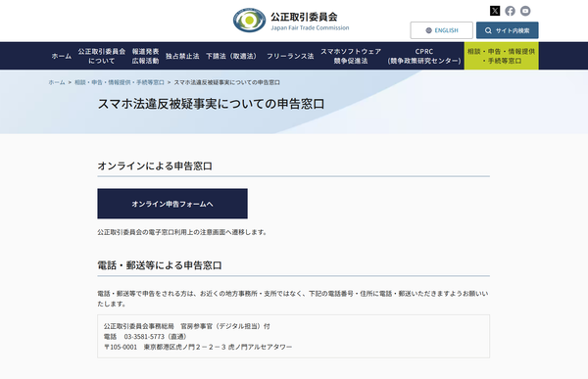
Task: Select フリーランス法 in navigation bar
Action: click(x=290, y=56)
